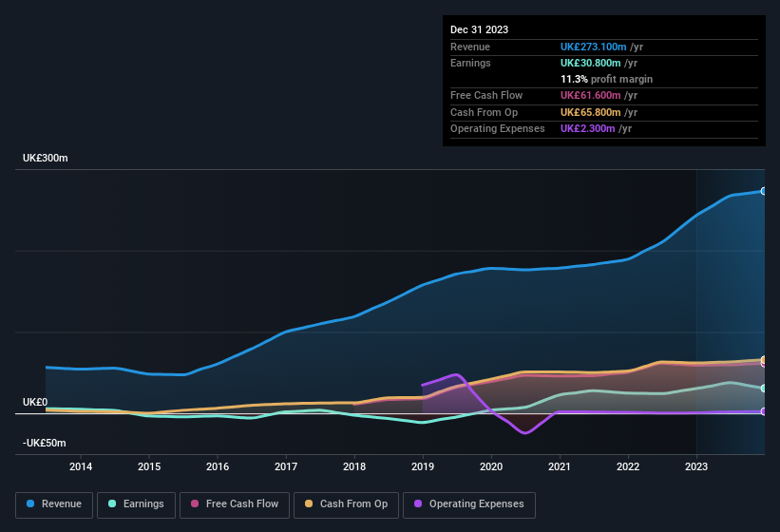780x532 pixels.
Task: Click the purple Operating Expenses end-point marker
Action: pos(763,411)
